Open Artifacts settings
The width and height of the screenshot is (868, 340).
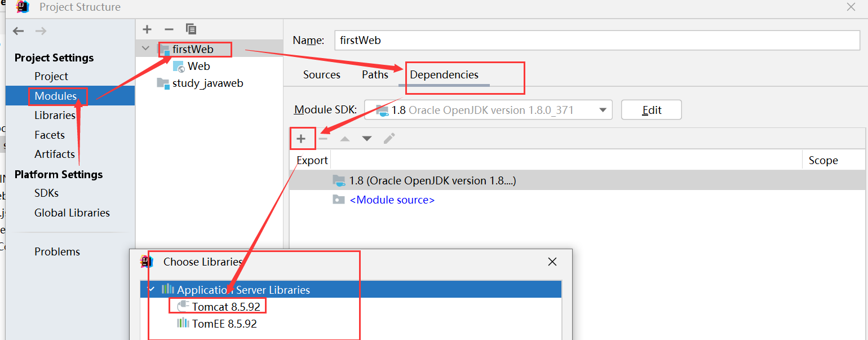pyautogui.click(x=55, y=154)
